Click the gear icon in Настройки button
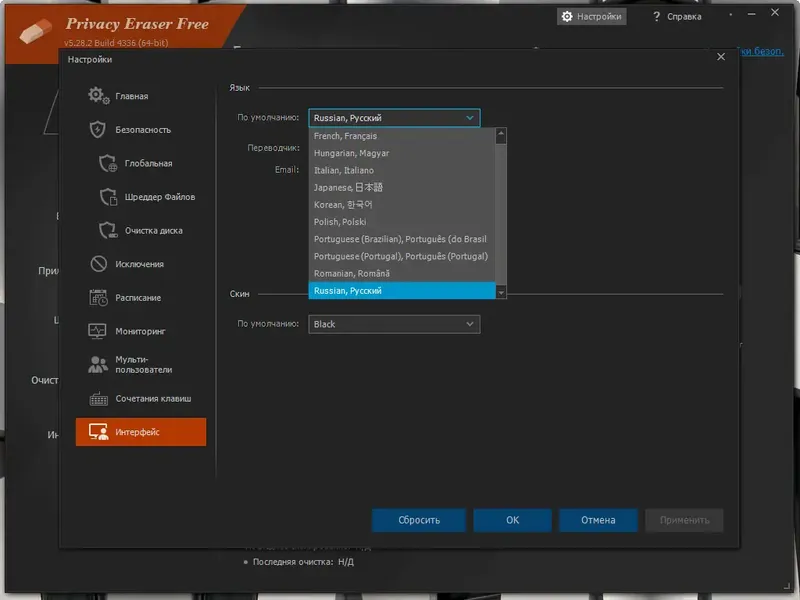This screenshot has width=800, height=600. [x=567, y=16]
